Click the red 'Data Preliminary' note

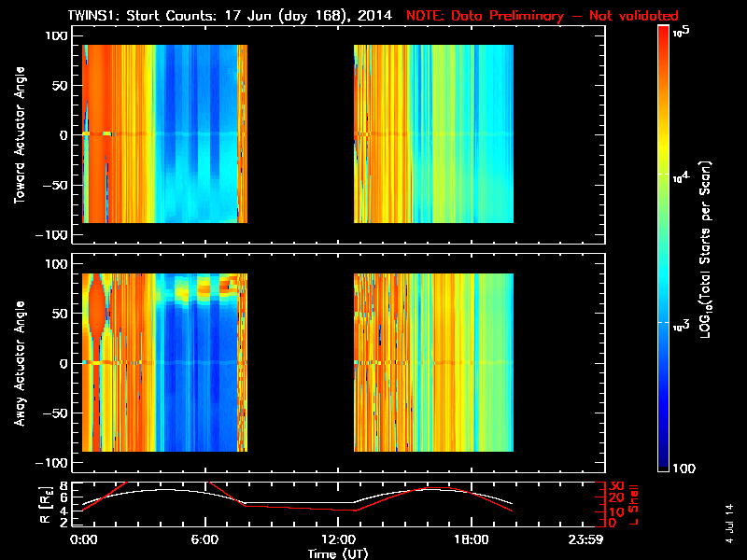[542, 16]
